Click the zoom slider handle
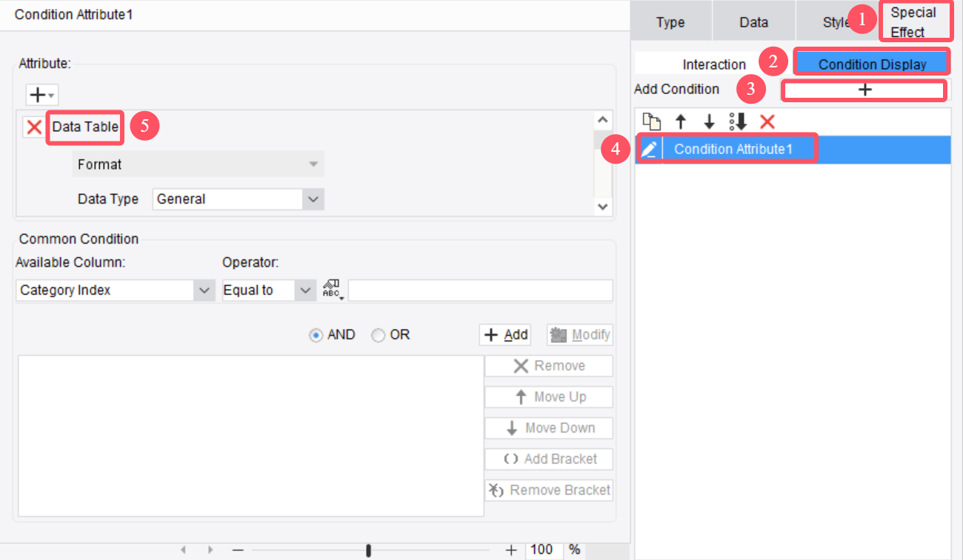963x560 pixels. pos(368,550)
